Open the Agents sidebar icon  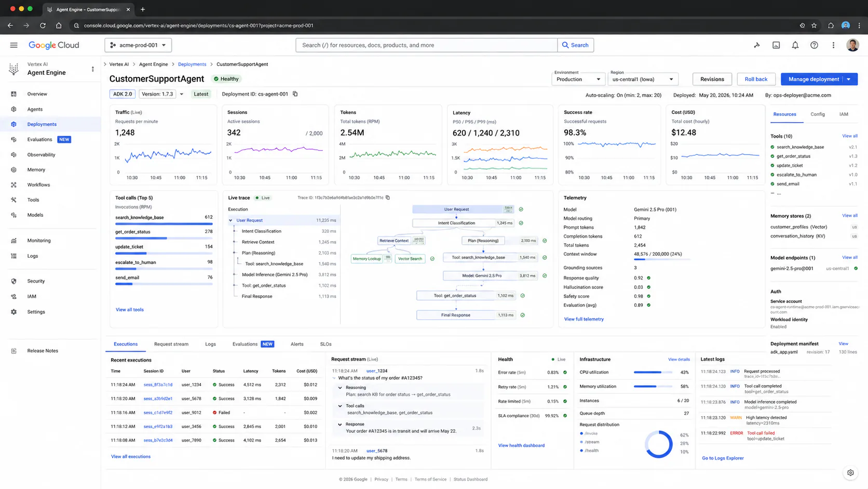click(14, 109)
